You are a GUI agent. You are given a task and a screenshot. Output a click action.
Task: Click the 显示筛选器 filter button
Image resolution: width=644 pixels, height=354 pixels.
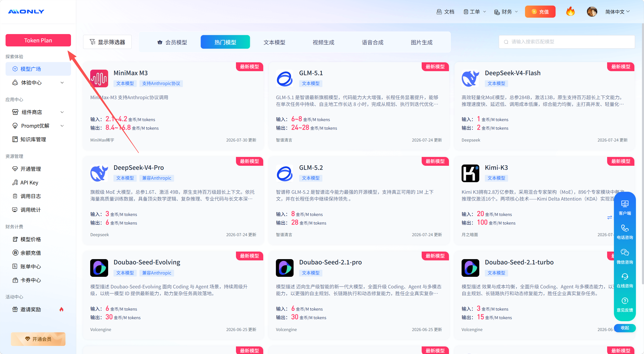pyautogui.click(x=107, y=42)
